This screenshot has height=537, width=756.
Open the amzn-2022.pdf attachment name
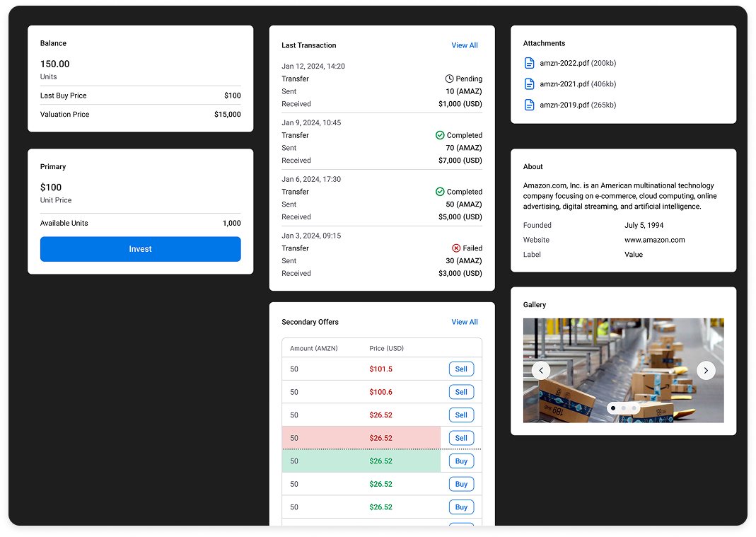point(564,63)
